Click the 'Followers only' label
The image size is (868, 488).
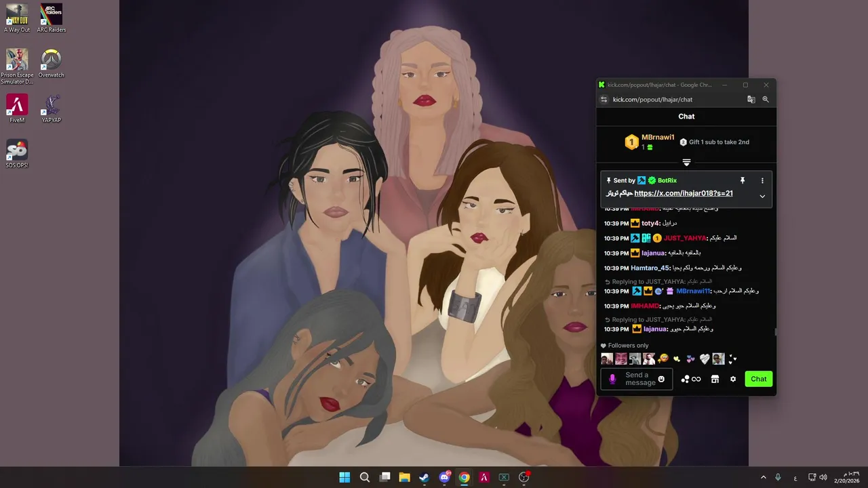click(629, 346)
